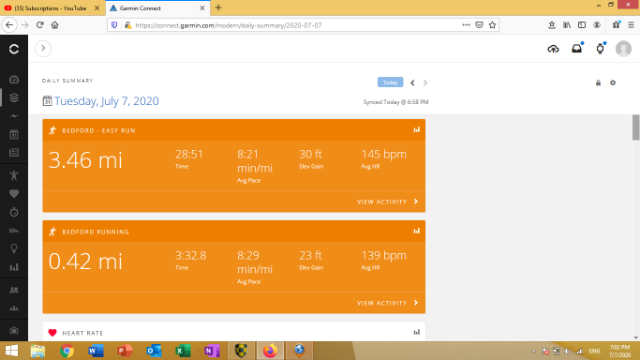Click the Today button
Viewport: 640px width, 360px height.
[390, 82]
